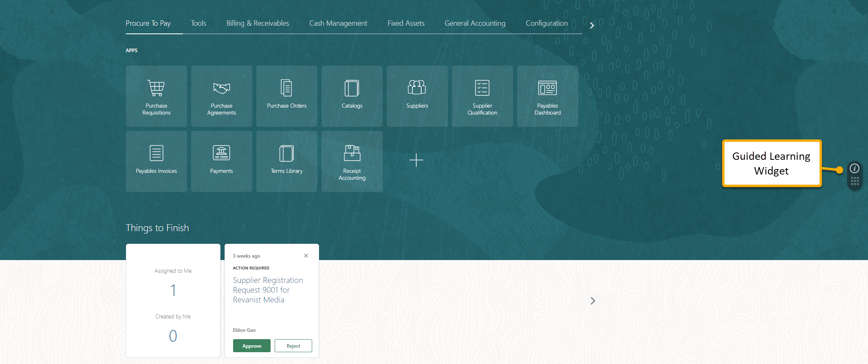Open Supplier Registration Request 9001 link

click(x=268, y=290)
